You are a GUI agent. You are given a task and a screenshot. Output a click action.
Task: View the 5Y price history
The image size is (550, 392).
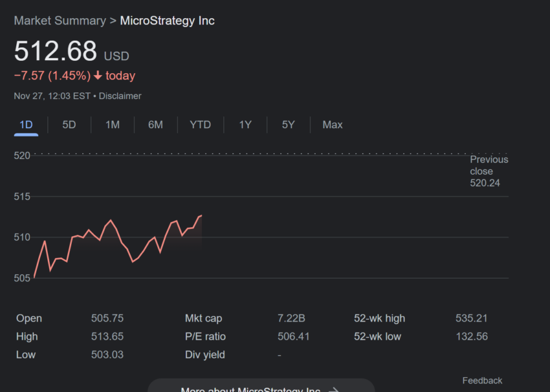(289, 125)
